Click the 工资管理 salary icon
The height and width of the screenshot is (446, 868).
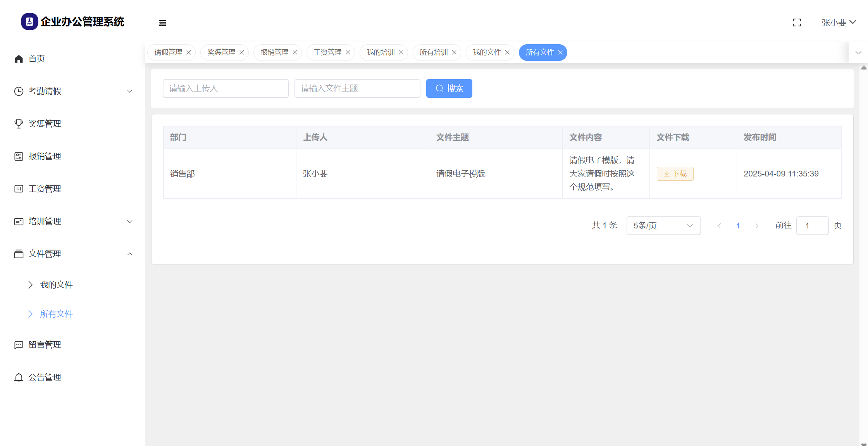19,189
